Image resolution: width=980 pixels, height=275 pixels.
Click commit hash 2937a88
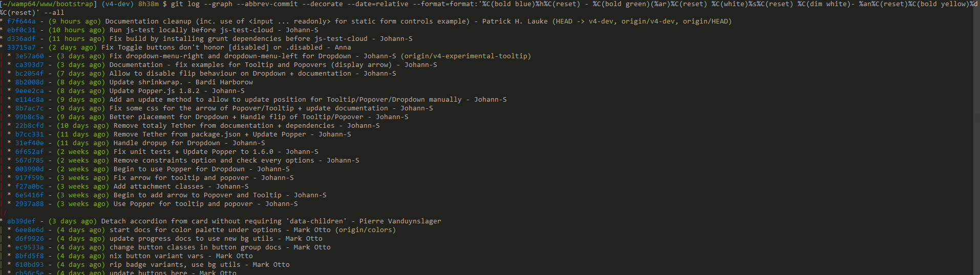click(29, 204)
